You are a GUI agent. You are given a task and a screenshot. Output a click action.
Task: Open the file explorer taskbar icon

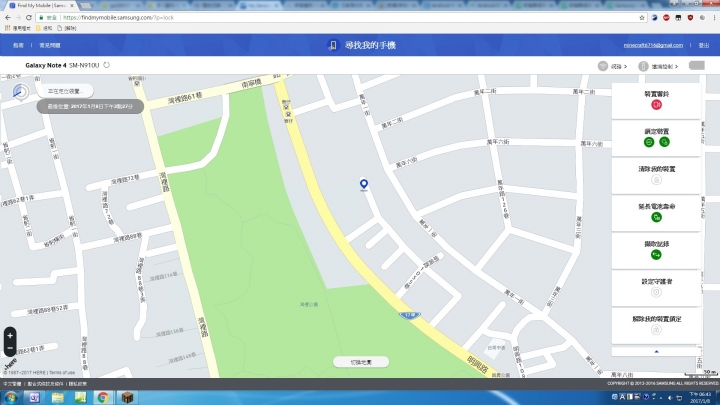coord(58,397)
